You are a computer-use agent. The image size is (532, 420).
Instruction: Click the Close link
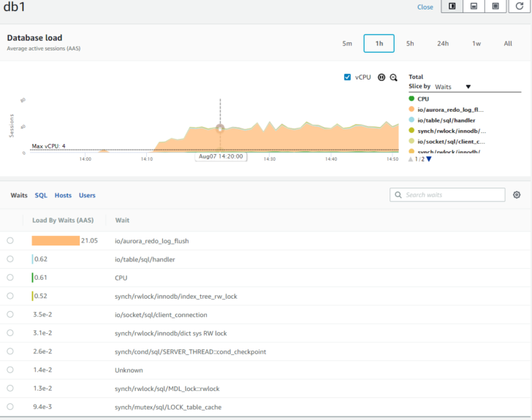tap(425, 7)
